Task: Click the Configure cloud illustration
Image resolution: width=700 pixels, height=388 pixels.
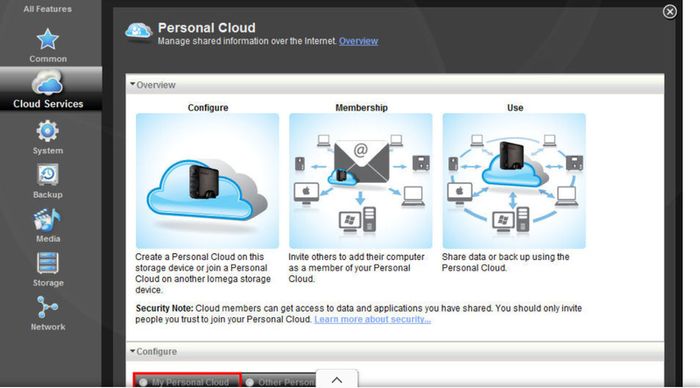Action: point(208,181)
